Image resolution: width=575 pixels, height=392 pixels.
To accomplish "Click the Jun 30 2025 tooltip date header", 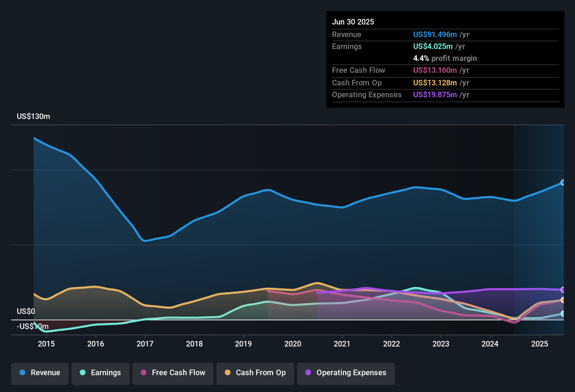I will coord(353,22).
